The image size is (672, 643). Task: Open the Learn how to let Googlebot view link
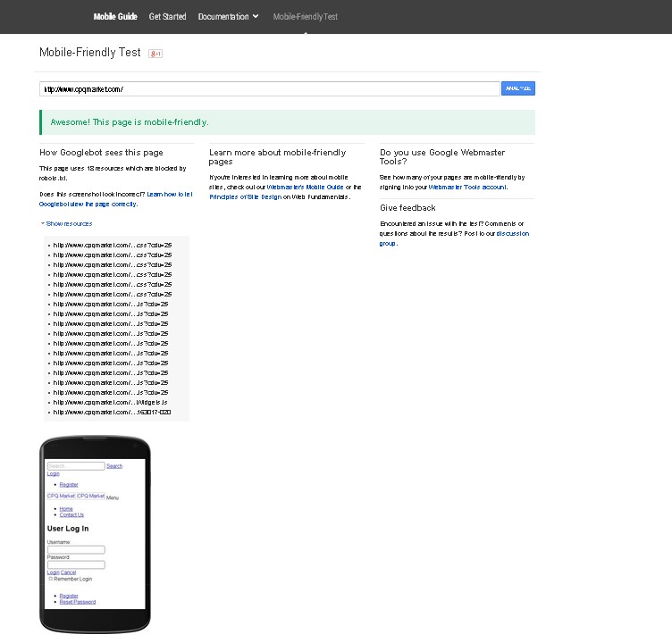click(115, 199)
